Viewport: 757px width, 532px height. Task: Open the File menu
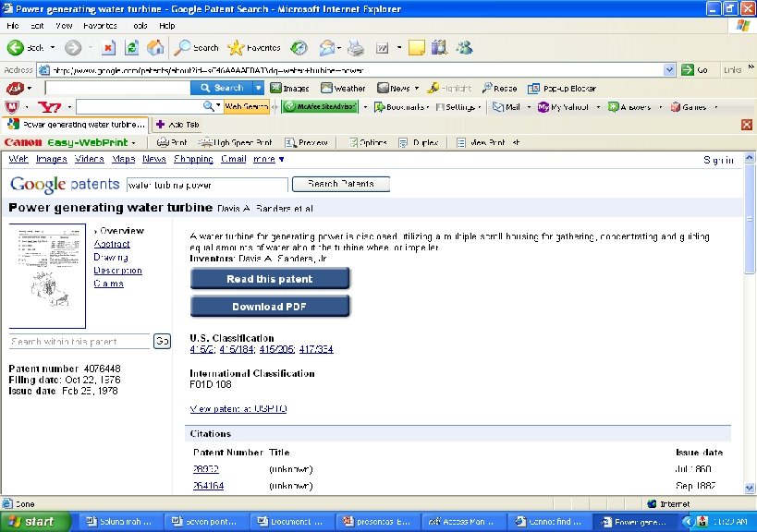(x=13, y=26)
